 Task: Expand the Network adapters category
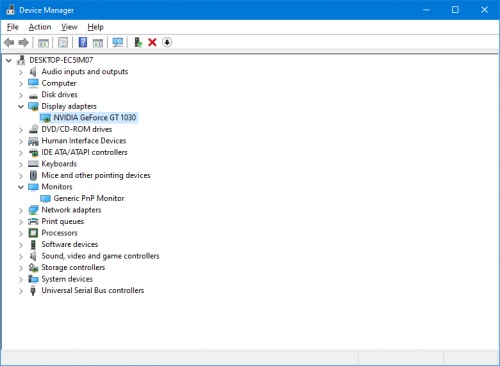(x=21, y=210)
